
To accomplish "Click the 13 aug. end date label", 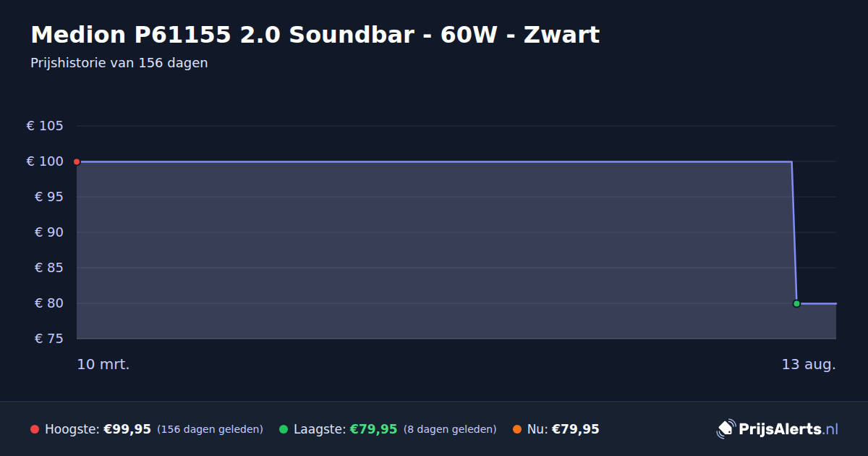I will click(x=809, y=365).
